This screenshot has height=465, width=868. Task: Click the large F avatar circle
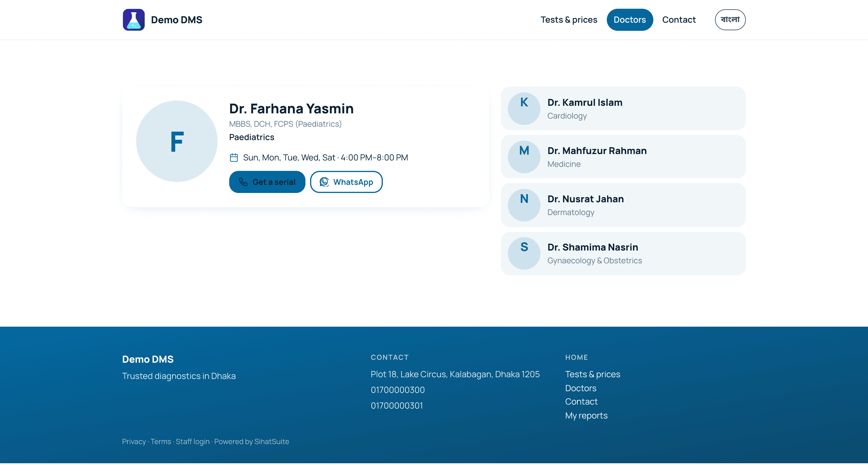[x=177, y=142]
